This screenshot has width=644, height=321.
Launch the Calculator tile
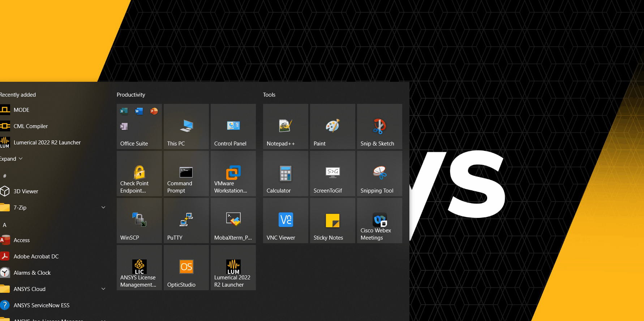[285, 173]
